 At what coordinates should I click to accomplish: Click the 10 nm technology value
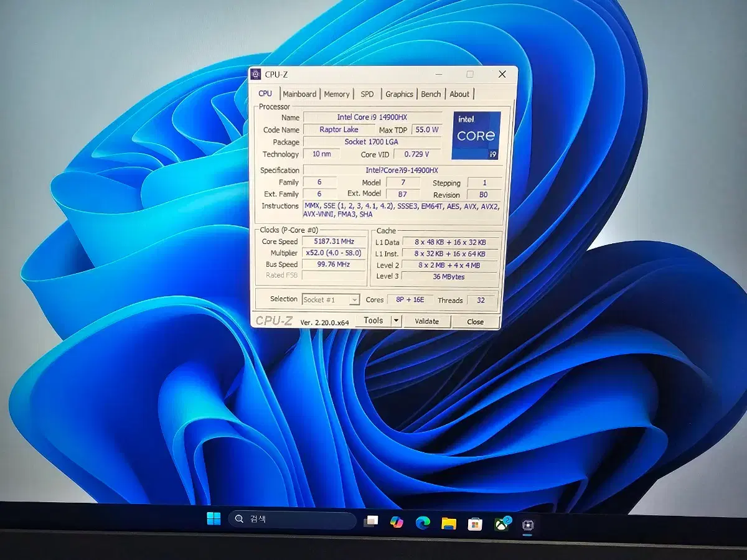point(321,154)
